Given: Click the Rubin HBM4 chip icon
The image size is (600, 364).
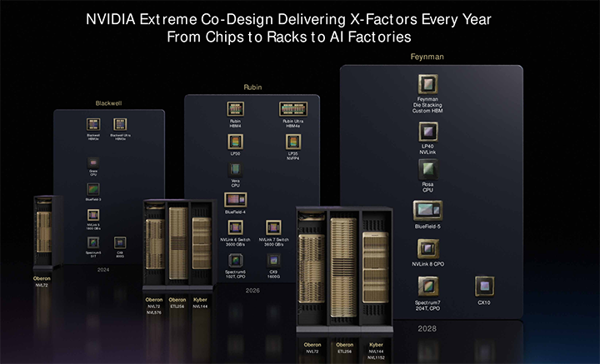Looking at the screenshot, I should (235, 109).
